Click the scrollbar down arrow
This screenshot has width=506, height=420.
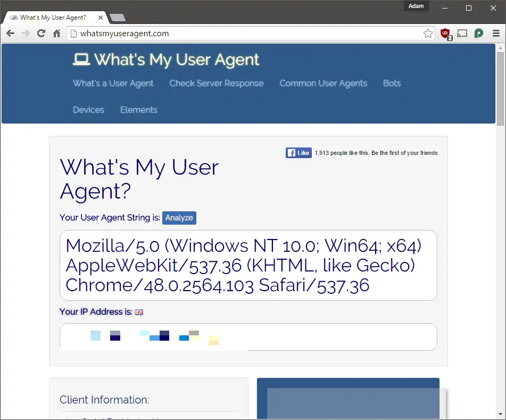(x=500, y=414)
